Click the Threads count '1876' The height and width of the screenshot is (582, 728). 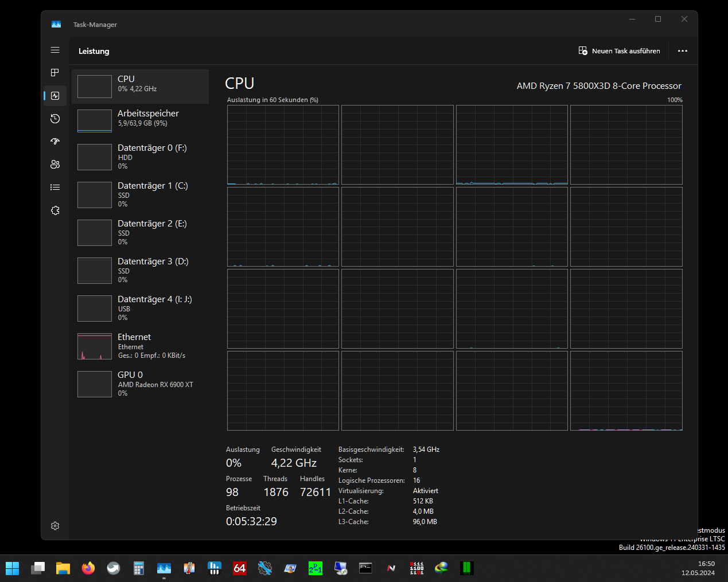point(276,492)
